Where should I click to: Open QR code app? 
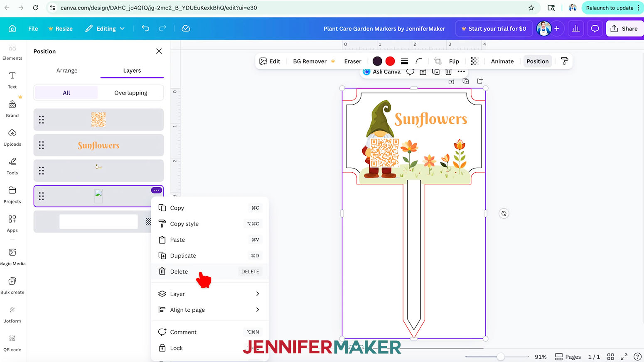[12, 343]
